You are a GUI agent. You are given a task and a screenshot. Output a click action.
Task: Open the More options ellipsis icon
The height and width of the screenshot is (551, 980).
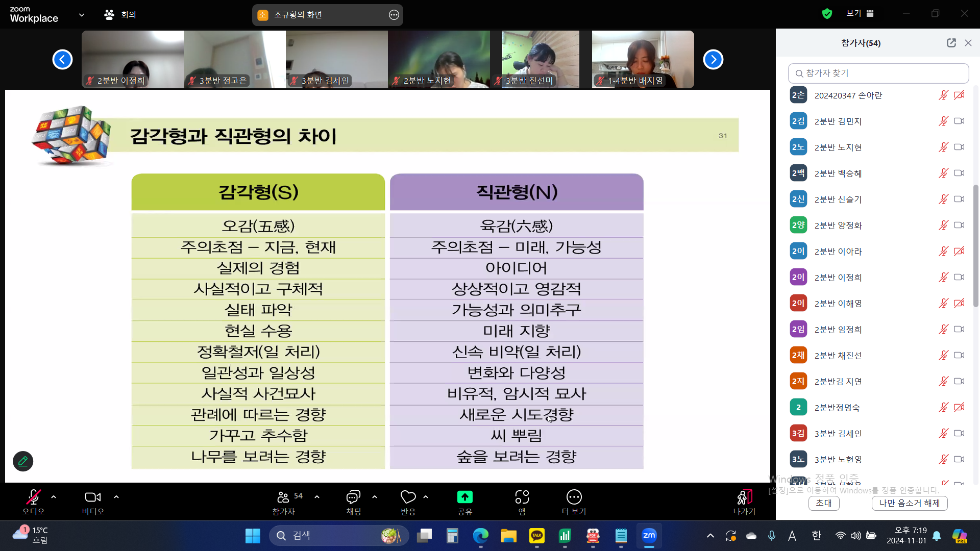click(x=574, y=497)
